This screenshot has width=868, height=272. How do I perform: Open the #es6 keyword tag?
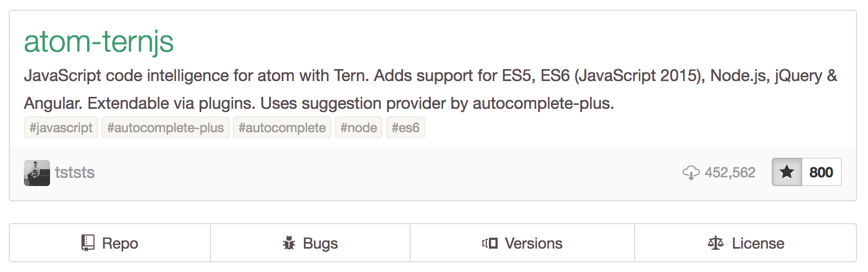tap(405, 128)
